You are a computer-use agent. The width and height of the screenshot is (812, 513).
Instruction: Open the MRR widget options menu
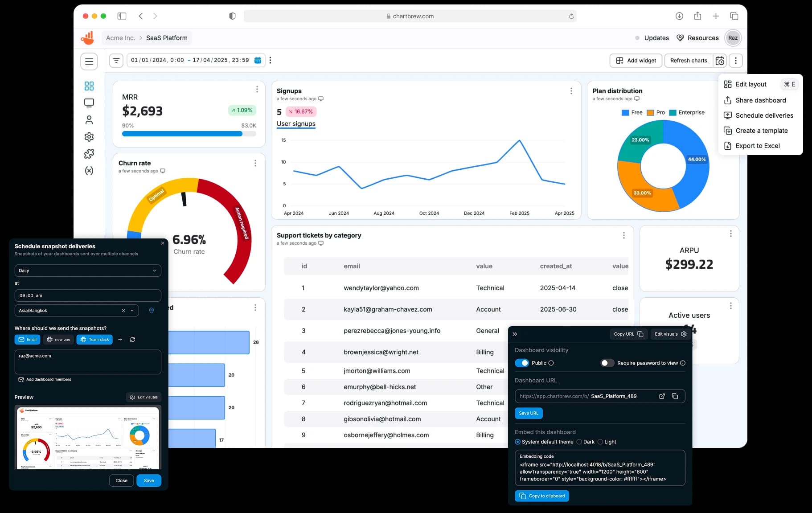click(x=257, y=90)
